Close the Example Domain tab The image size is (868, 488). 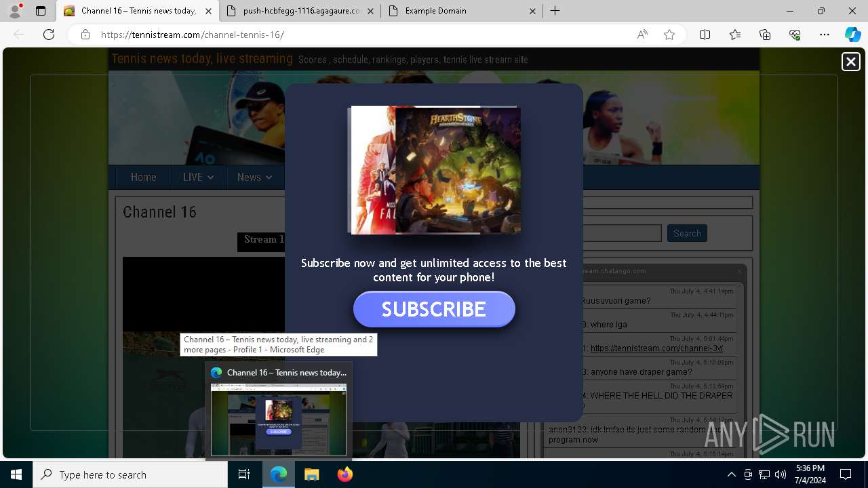point(532,11)
